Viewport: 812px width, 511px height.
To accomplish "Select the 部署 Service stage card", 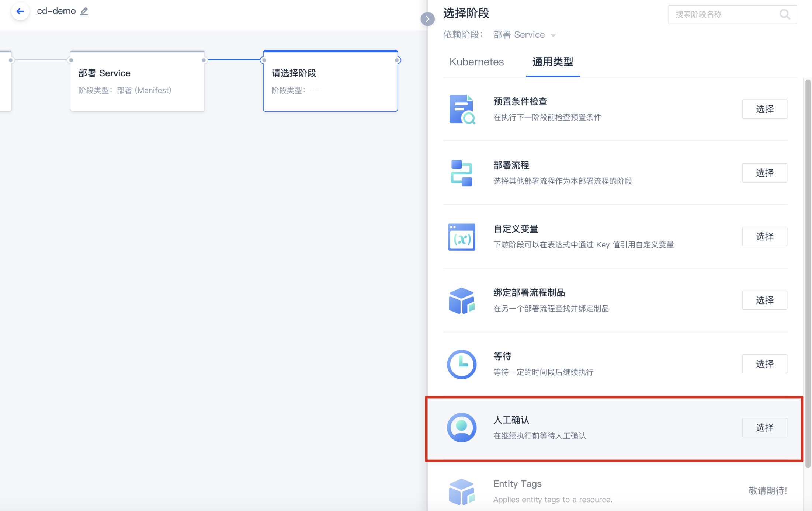I will click(x=137, y=81).
